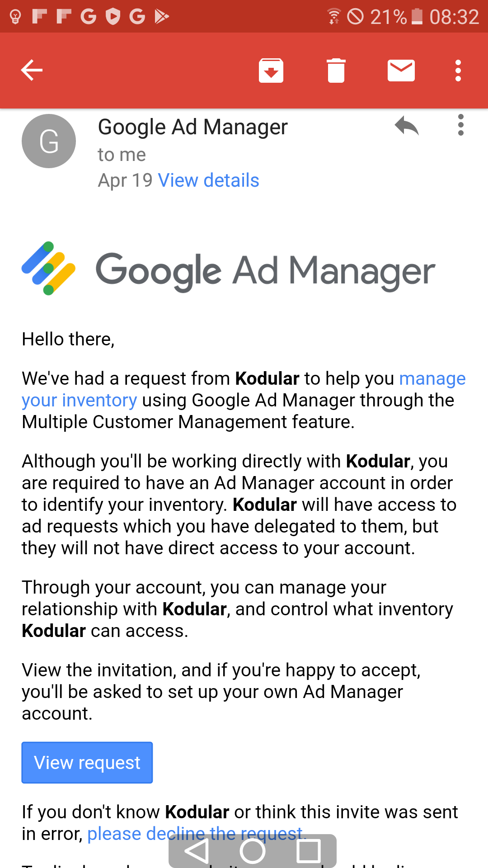Click the View request button
Viewport: 488px width, 868px height.
coord(87,763)
